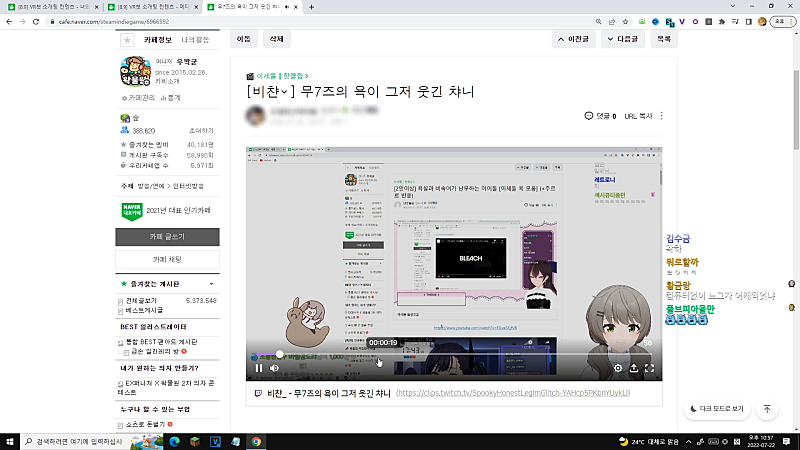Open video player settings gear
The height and width of the screenshot is (450, 800).
618,368
